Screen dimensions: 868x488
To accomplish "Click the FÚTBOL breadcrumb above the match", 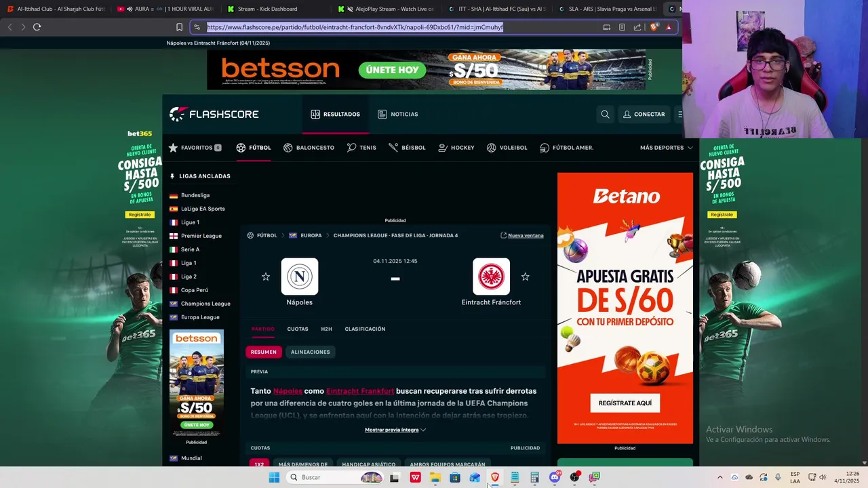I will click(x=267, y=236).
